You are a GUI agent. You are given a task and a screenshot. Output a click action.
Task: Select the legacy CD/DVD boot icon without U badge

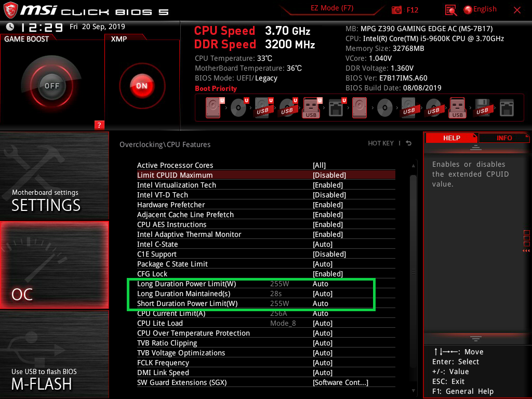385,108
